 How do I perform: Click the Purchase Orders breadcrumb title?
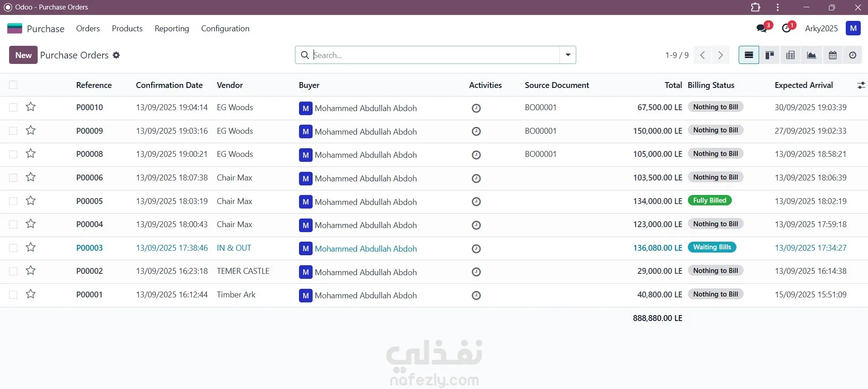pos(74,55)
